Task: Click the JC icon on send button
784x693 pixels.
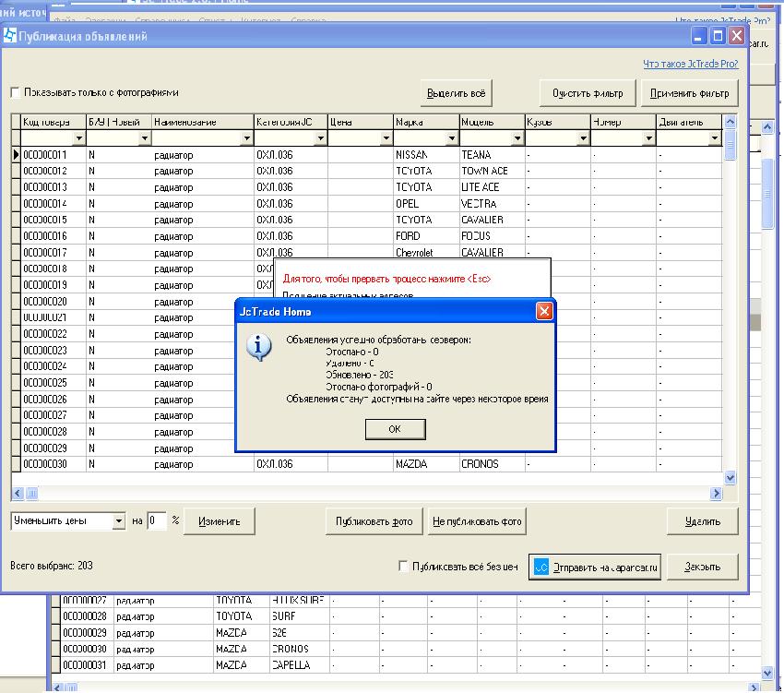Action: [541, 568]
